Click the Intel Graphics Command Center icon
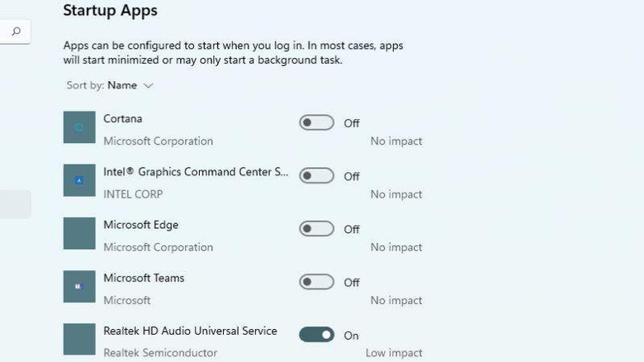The width and height of the screenshot is (644, 362). (80, 180)
